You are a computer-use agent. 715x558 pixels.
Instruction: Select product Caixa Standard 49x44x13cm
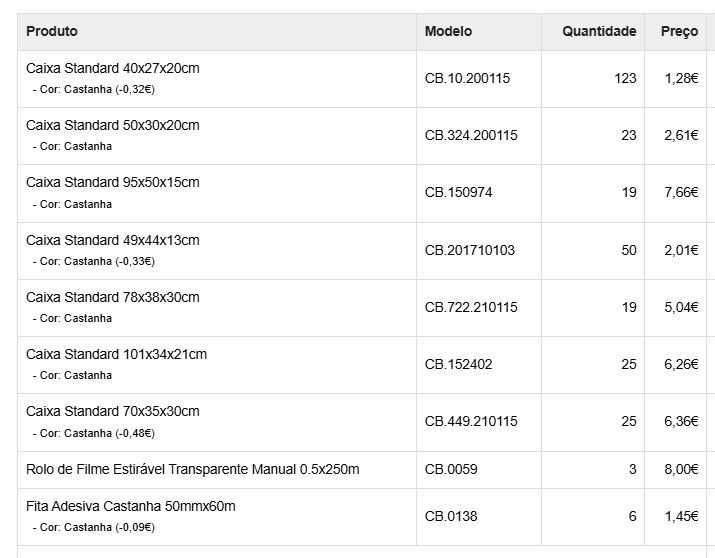[113, 240]
